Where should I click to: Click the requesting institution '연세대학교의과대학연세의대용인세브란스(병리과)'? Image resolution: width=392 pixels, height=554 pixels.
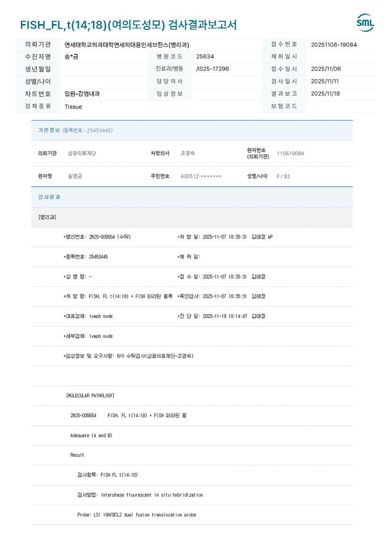127,44
